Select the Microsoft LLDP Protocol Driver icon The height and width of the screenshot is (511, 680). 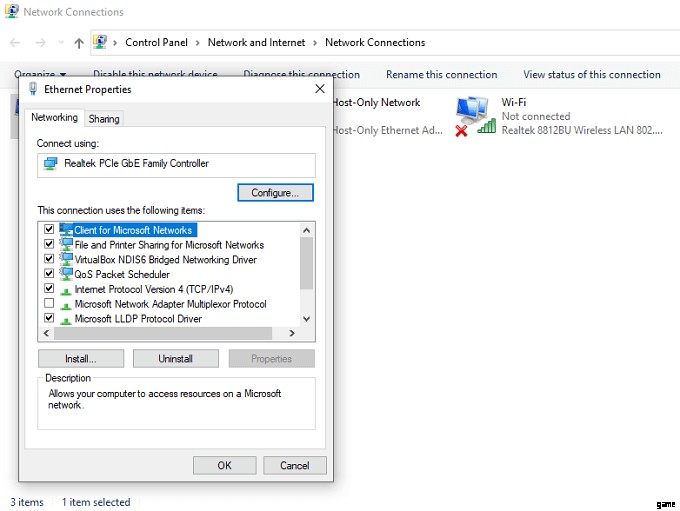point(66,319)
